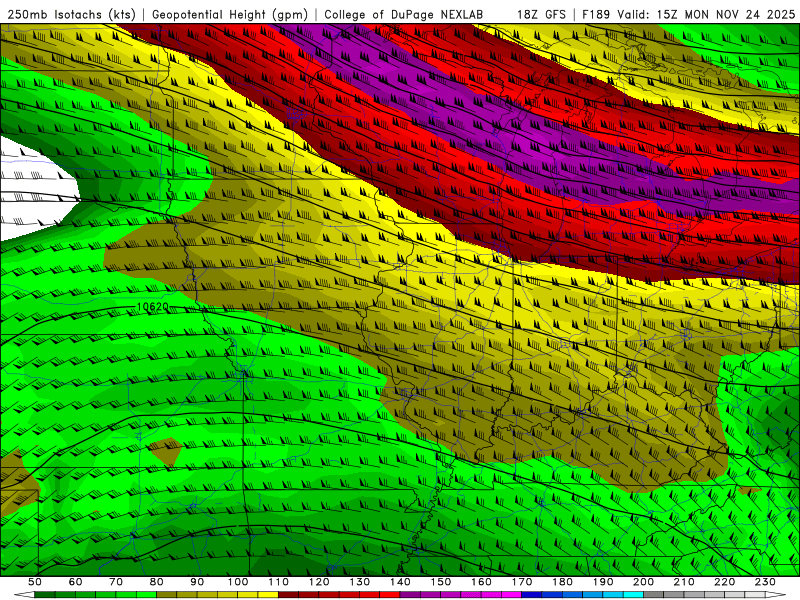Click the bright yellow swatch just left of 110
800x600 pixels.
point(268,595)
